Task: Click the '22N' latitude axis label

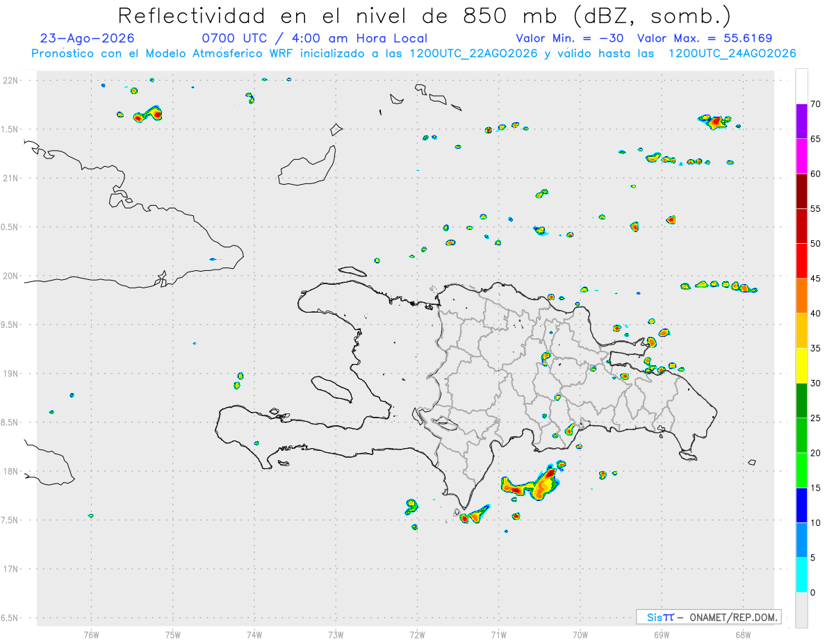Action: pos(10,81)
